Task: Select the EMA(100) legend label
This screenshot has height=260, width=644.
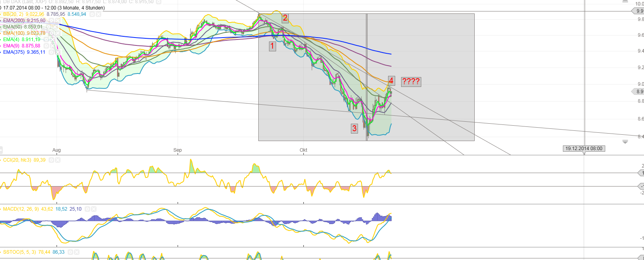Action: (x=14, y=33)
